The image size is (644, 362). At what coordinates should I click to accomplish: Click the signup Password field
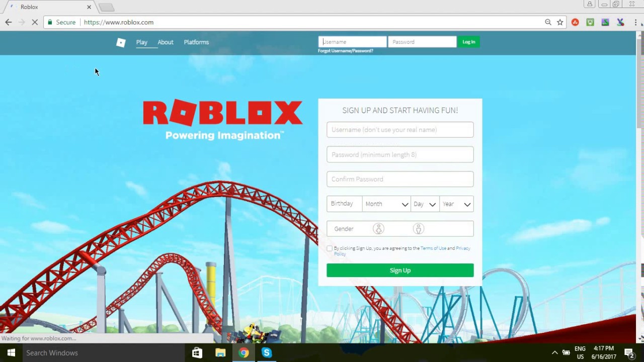[x=400, y=154]
